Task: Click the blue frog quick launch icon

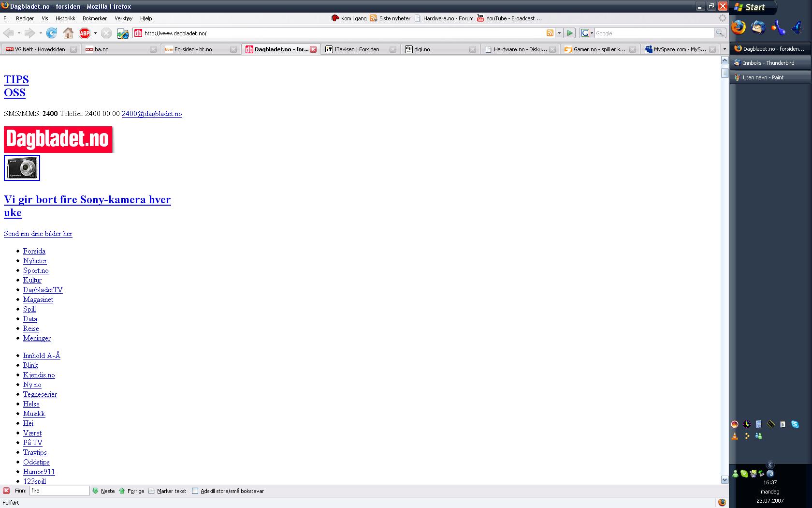Action: coord(798,27)
